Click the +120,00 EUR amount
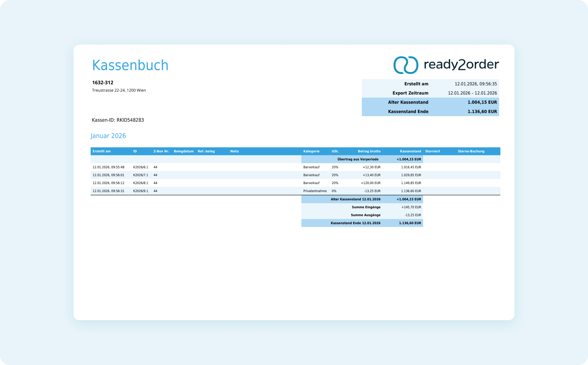 [x=370, y=183]
